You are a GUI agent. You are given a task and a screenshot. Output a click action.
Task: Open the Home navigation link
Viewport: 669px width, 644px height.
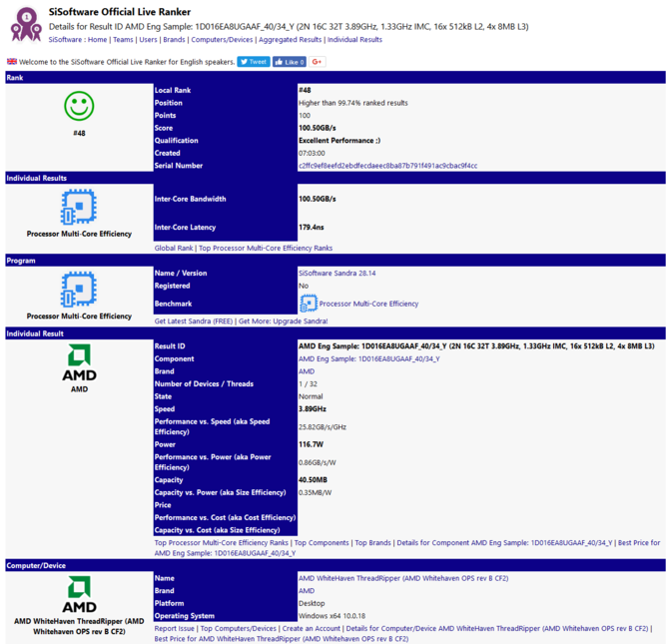tap(97, 40)
